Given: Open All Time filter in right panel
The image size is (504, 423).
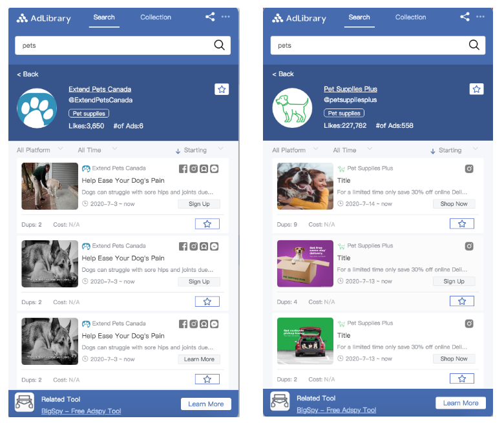Looking at the screenshot, I should coord(352,150).
